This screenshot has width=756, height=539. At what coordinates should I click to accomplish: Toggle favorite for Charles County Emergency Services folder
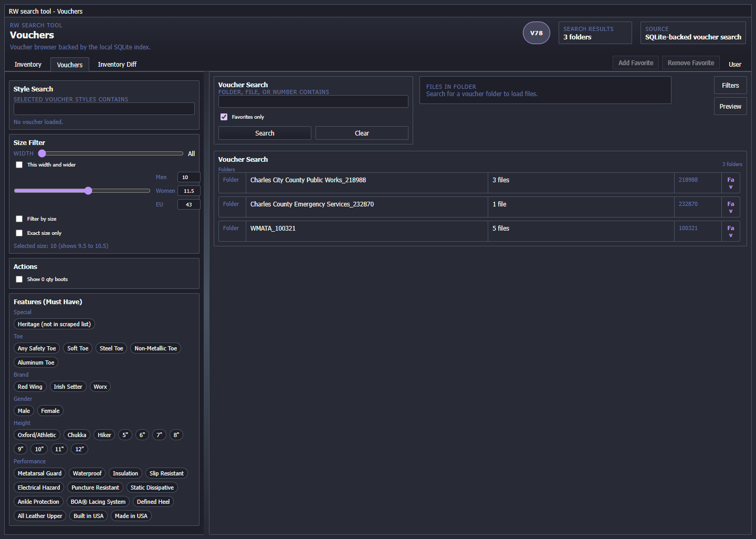(730, 207)
